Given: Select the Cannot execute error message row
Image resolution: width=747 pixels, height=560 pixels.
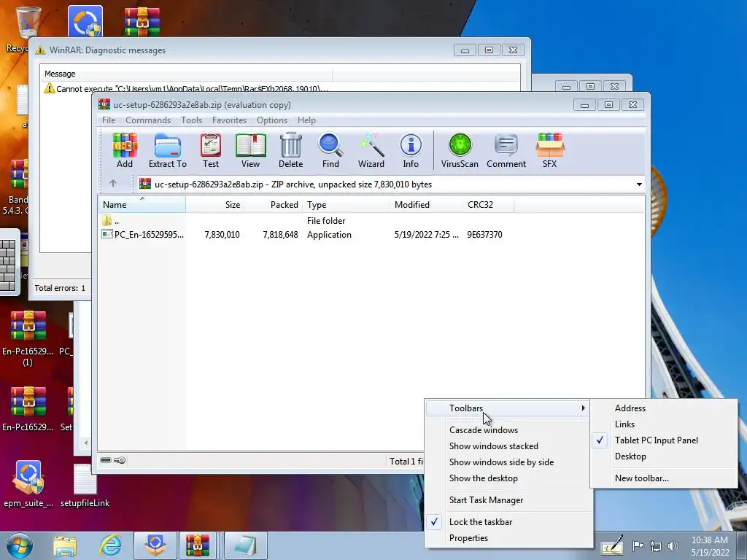Looking at the screenshot, I should pyautogui.click(x=186, y=88).
